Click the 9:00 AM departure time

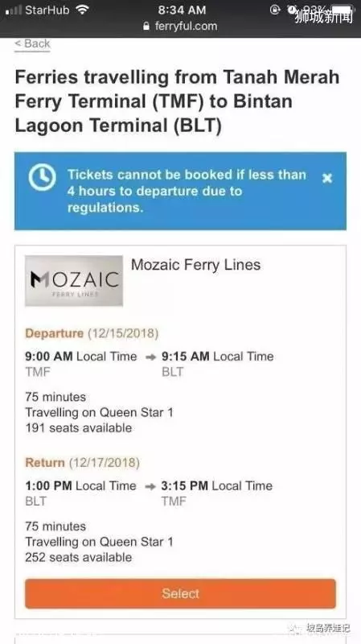pyautogui.click(x=49, y=357)
